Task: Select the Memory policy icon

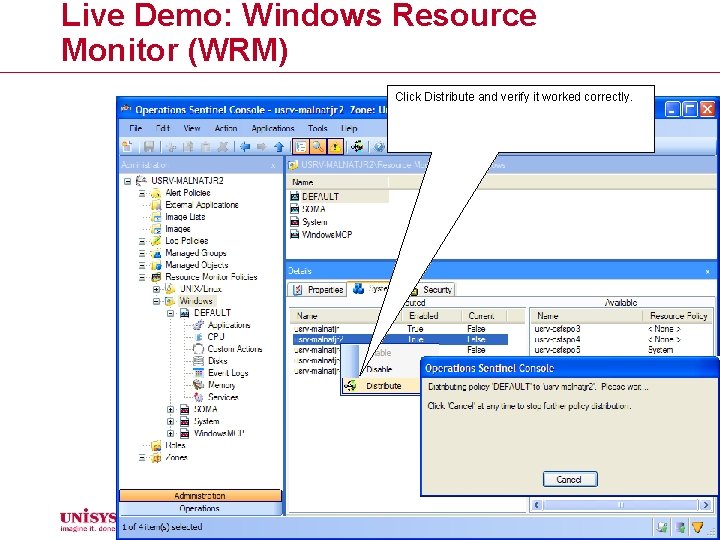Action: tap(198, 385)
